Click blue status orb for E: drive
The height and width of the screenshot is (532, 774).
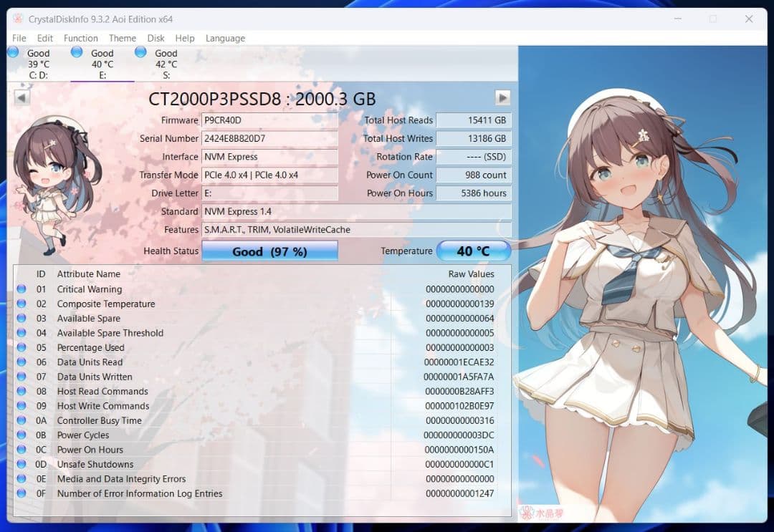pos(77,52)
